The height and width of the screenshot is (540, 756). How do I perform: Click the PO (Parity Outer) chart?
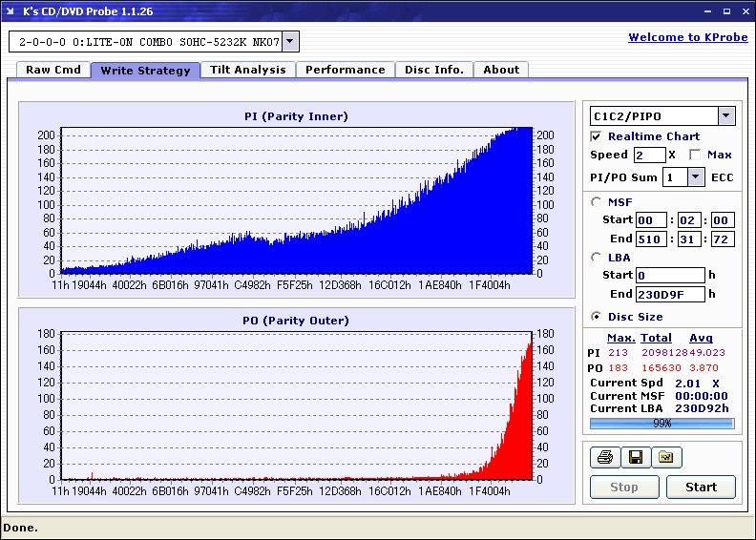click(x=297, y=405)
